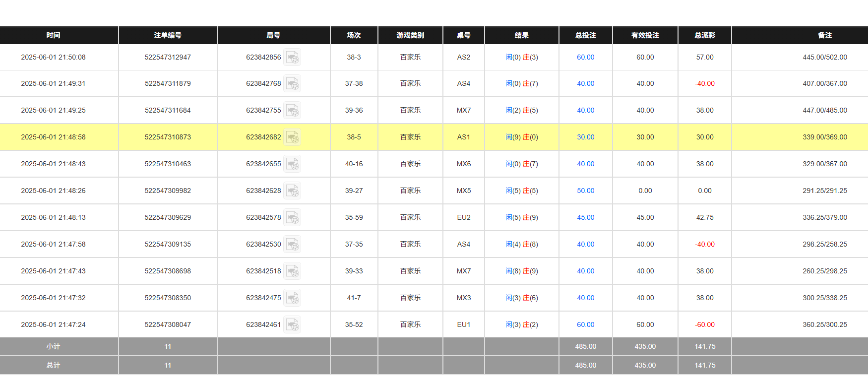Viewport: 868px width, 386px height.
Task: Click the 时间 column header
Action: pyautogui.click(x=53, y=35)
